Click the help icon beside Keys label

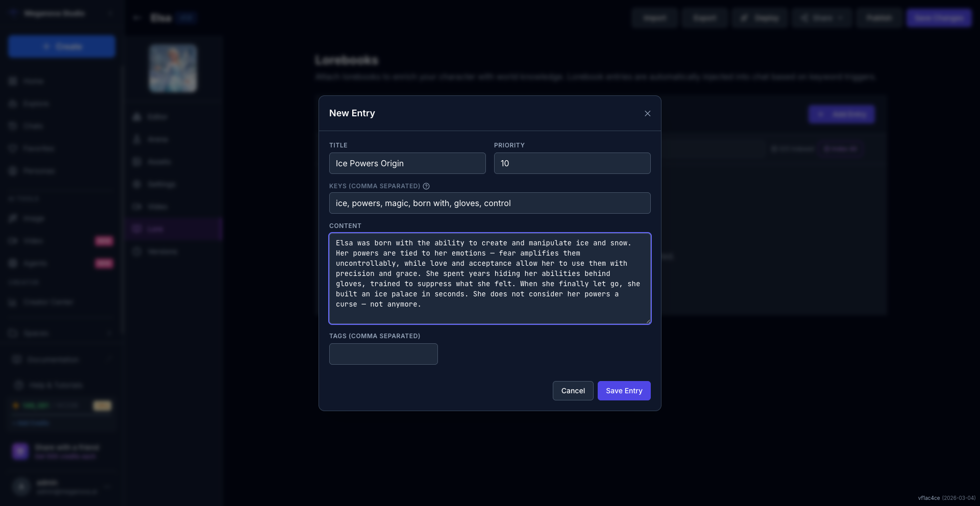426,186
